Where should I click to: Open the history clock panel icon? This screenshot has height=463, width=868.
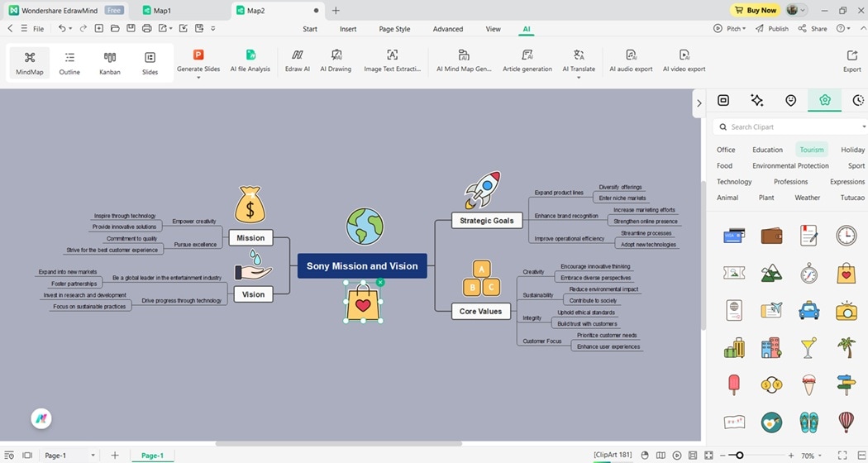click(858, 100)
